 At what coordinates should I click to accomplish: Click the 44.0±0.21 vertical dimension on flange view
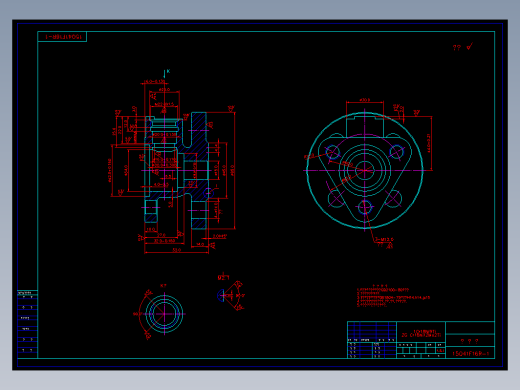coord(429,143)
